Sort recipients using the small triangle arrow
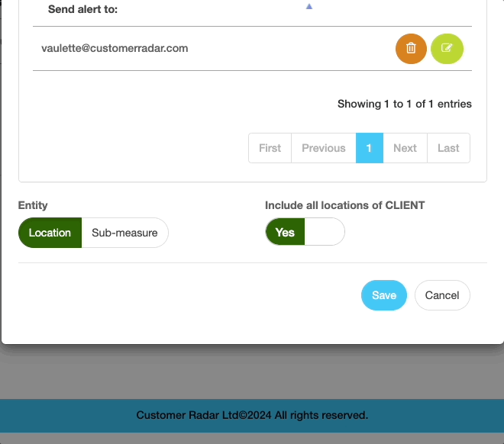Image resolution: width=504 pixels, height=444 pixels. pos(309,6)
